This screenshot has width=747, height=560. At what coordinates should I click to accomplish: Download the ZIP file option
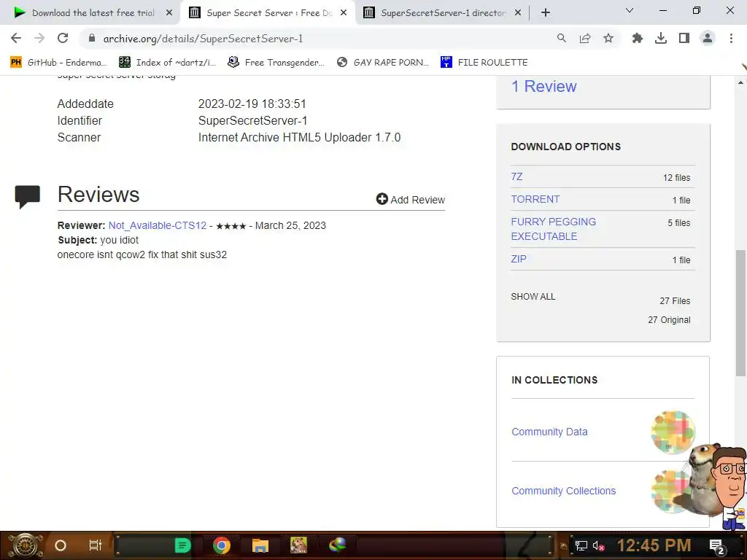pyautogui.click(x=519, y=259)
